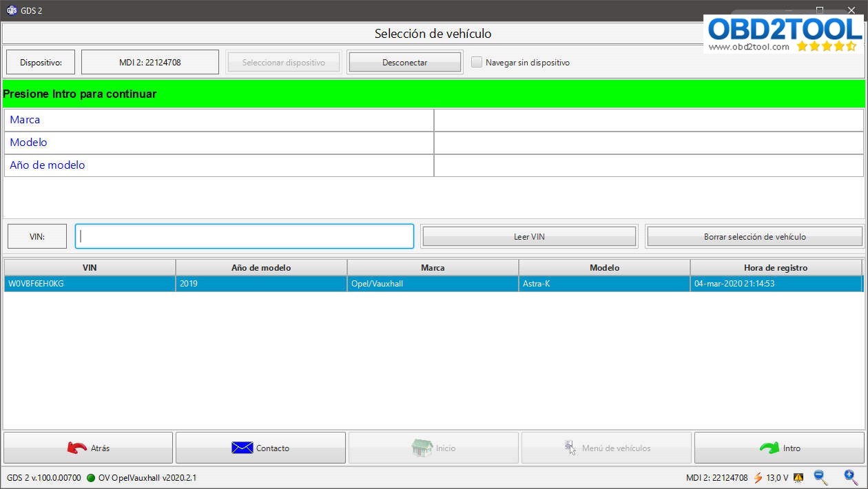This screenshot has width=868, height=489.
Task: Click the Modelo selection row
Action: 434,143
